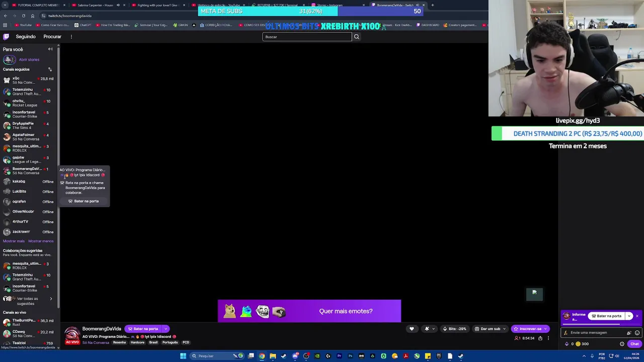Click Bater na porta in hover card
644x362 pixels.
click(x=84, y=201)
